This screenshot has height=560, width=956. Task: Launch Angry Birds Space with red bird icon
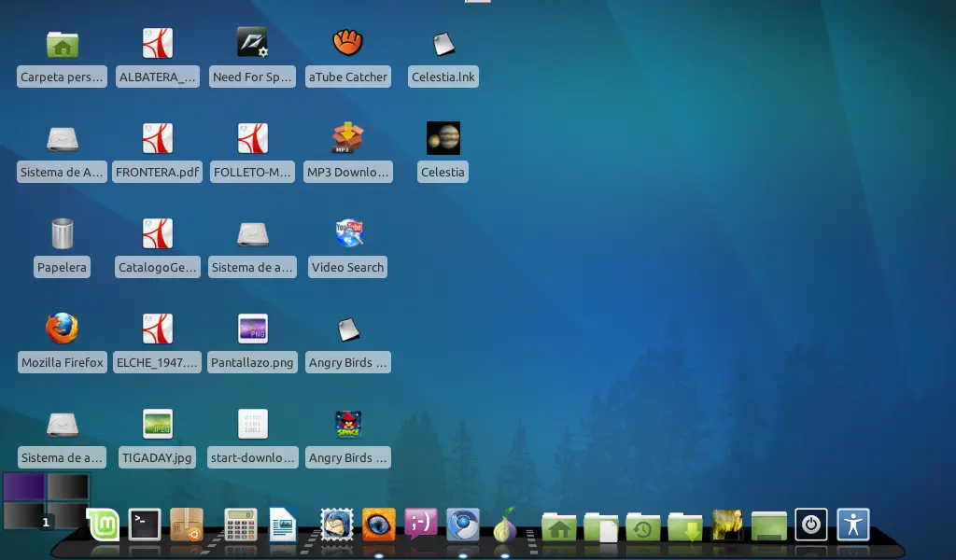(348, 424)
